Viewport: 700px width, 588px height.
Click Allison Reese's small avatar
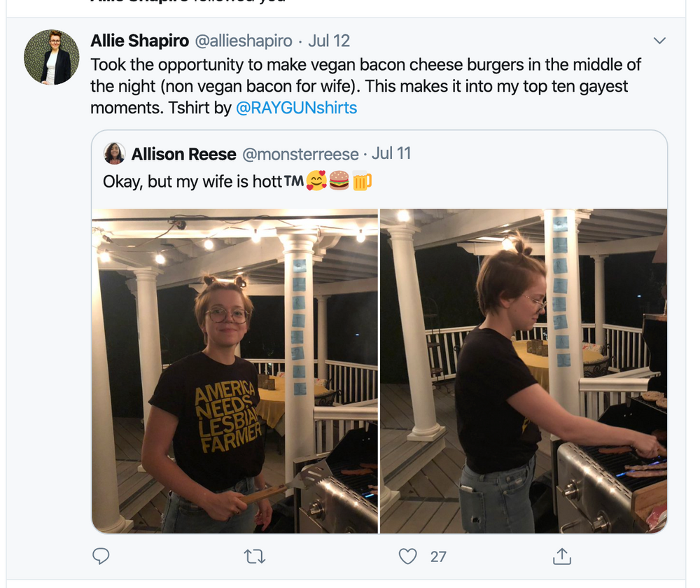pyautogui.click(x=114, y=153)
